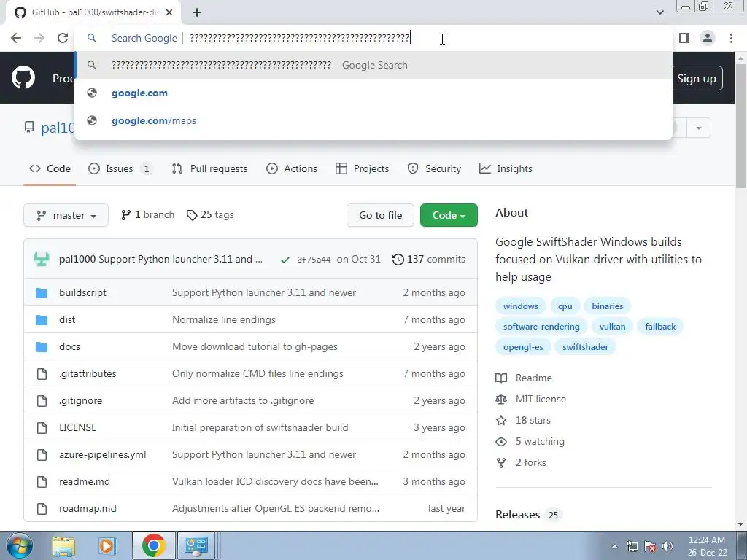The width and height of the screenshot is (747, 560).
Task: Open the Security tab
Action: (434, 168)
